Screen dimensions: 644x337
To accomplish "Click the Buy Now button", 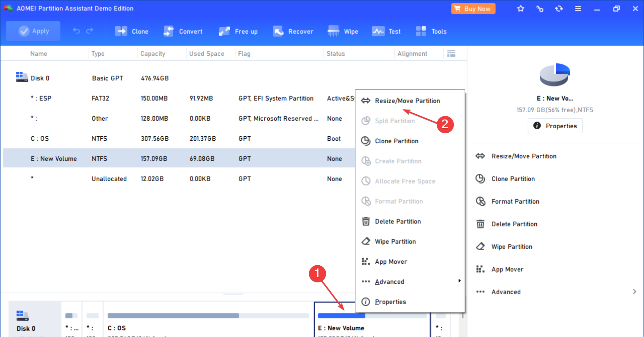I will 473,9.
